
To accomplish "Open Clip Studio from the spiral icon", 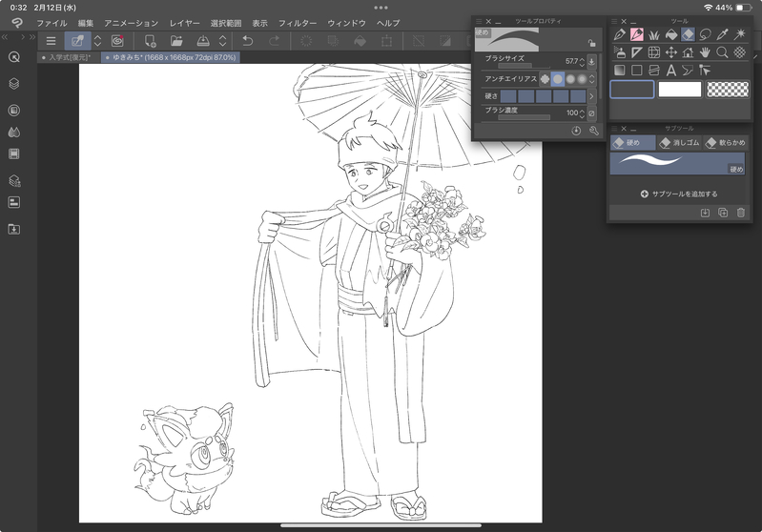I will pyautogui.click(x=117, y=41).
